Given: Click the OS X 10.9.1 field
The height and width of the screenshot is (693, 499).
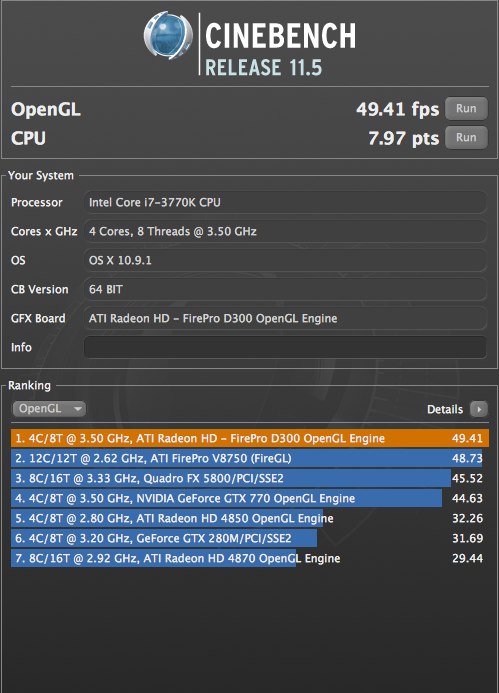Looking at the screenshot, I should [285, 260].
